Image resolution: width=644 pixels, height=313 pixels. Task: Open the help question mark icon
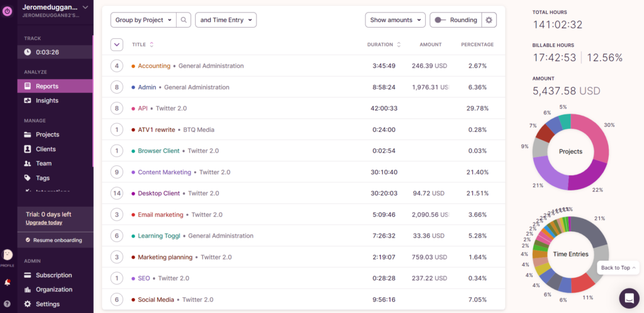pyautogui.click(x=8, y=304)
